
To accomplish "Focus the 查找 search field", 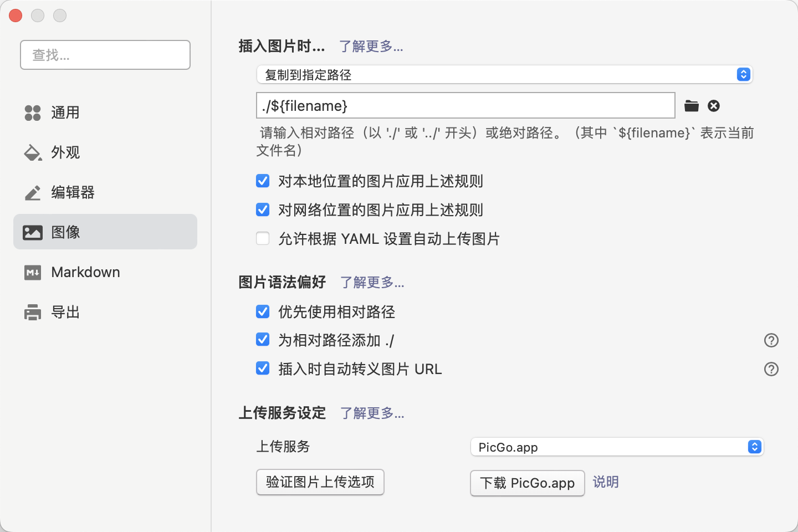I will [105, 55].
